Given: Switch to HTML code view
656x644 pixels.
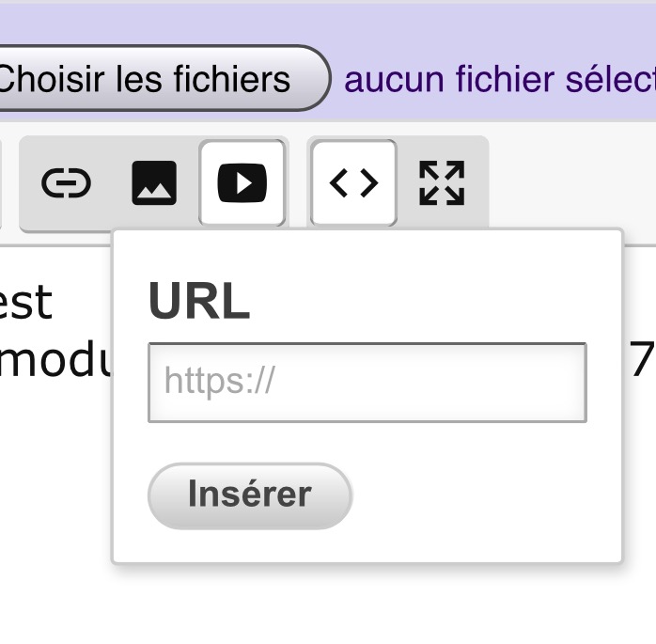Looking at the screenshot, I should (x=353, y=183).
